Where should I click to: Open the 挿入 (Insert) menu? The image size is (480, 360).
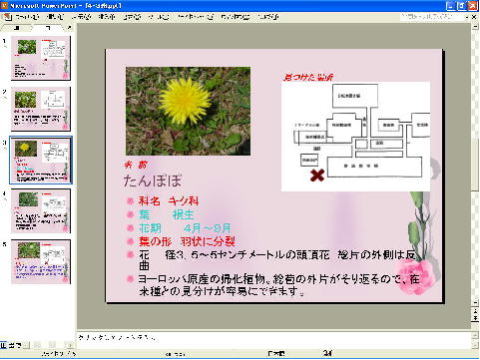click(x=107, y=17)
